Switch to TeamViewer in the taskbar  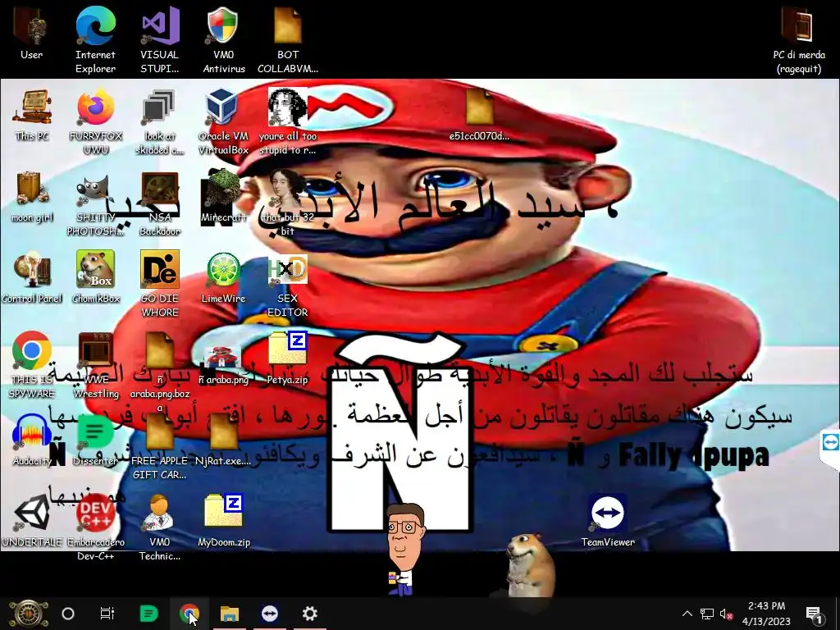(x=269, y=614)
